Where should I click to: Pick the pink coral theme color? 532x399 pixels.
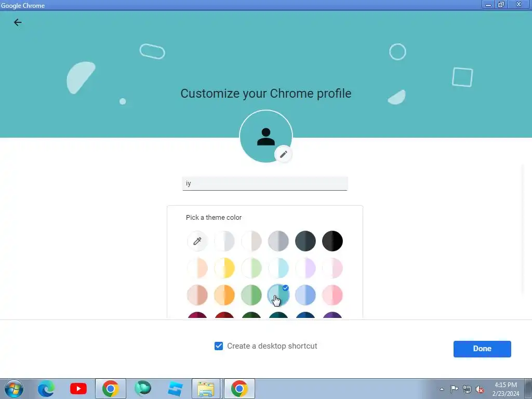(332, 295)
